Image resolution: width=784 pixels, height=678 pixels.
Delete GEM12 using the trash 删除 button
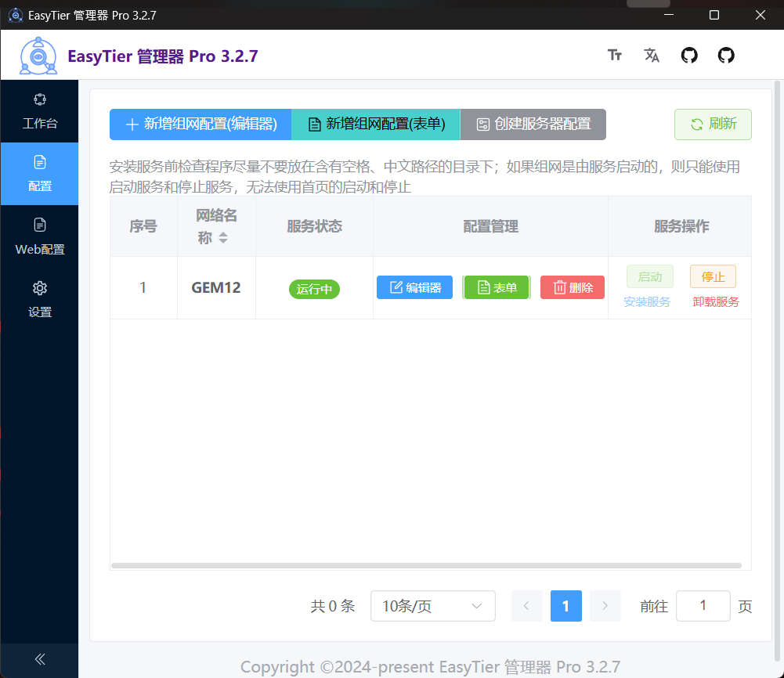(x=572, y=287)
